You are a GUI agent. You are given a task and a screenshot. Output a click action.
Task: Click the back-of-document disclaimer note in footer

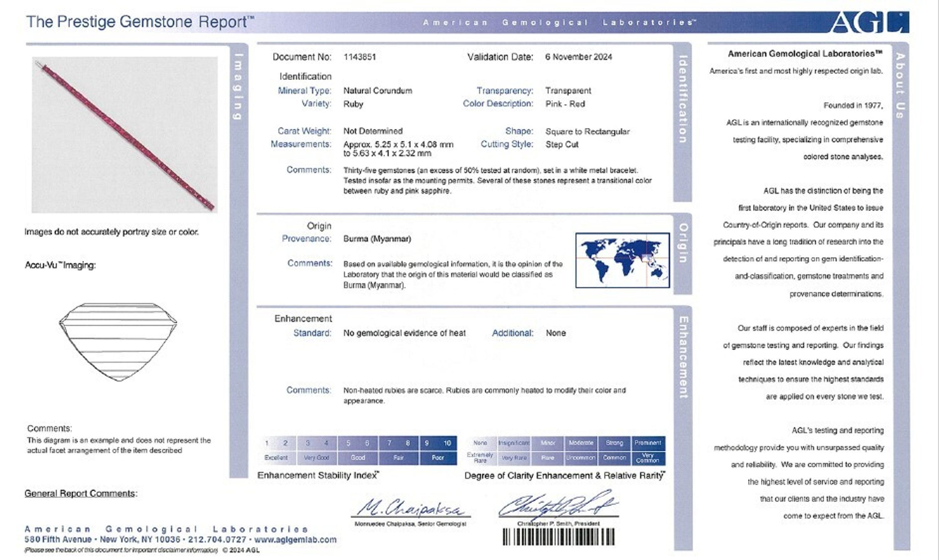coord(121,550)
